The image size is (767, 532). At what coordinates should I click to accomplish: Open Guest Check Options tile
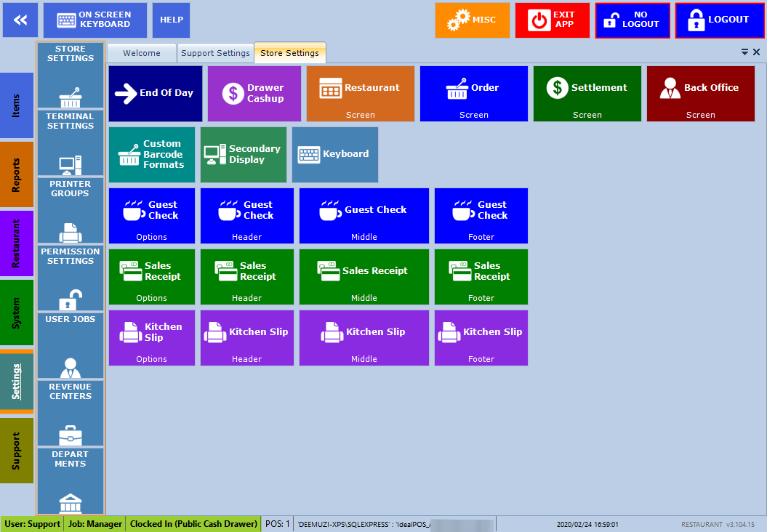tap(152, 215)
